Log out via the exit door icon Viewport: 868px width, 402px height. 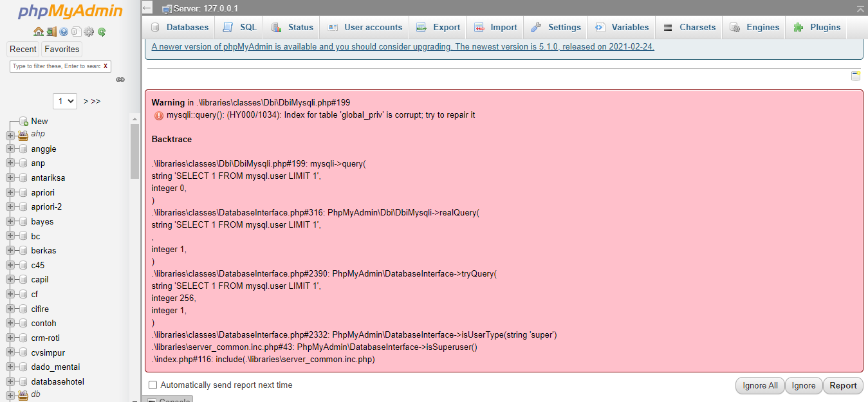[x=51, y=31]
